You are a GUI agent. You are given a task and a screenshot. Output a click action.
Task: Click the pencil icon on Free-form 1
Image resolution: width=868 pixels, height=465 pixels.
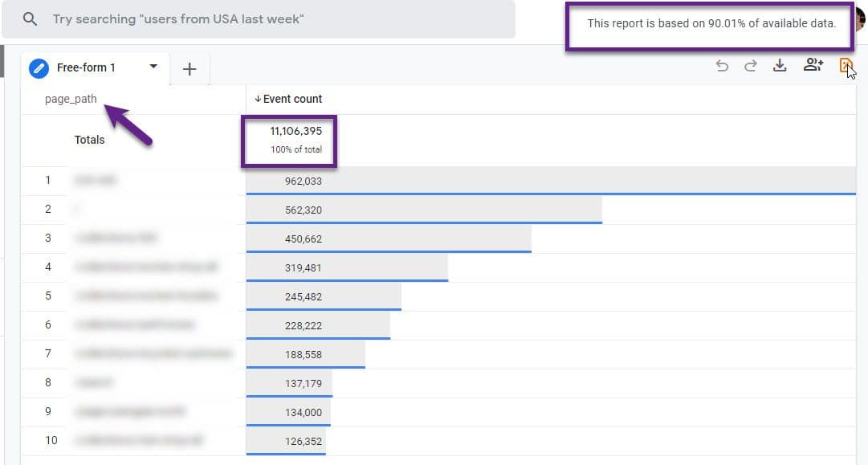[39, 68]
